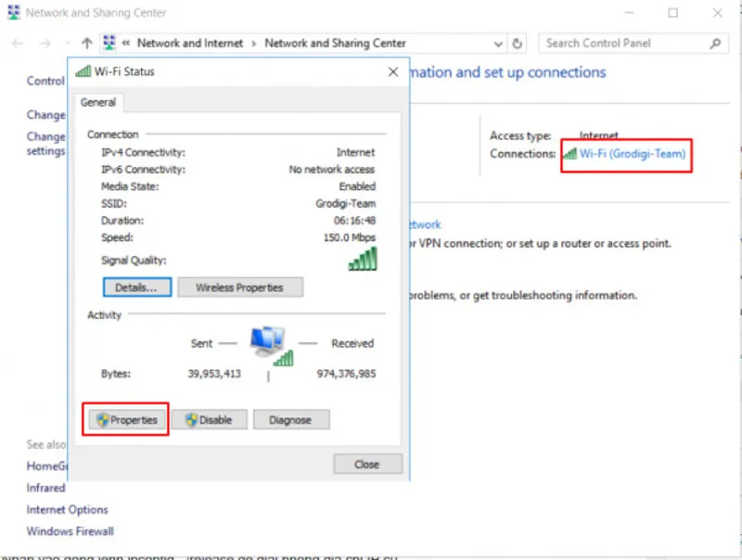The image size is (742, 560).
Task: Run Diagnose on the connection
Action: 291,419
